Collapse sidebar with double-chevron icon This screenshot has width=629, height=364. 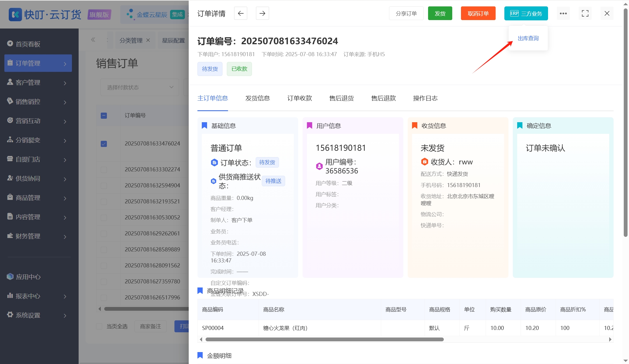(x=93, y=40)
